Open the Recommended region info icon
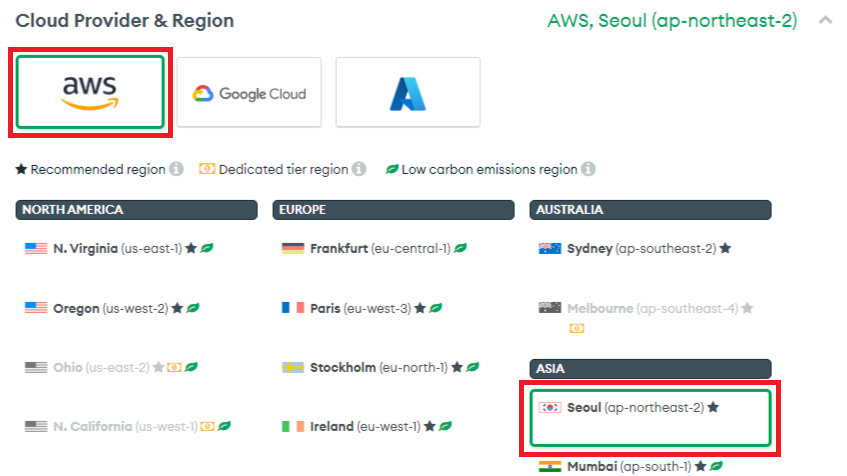 [176, 169]
